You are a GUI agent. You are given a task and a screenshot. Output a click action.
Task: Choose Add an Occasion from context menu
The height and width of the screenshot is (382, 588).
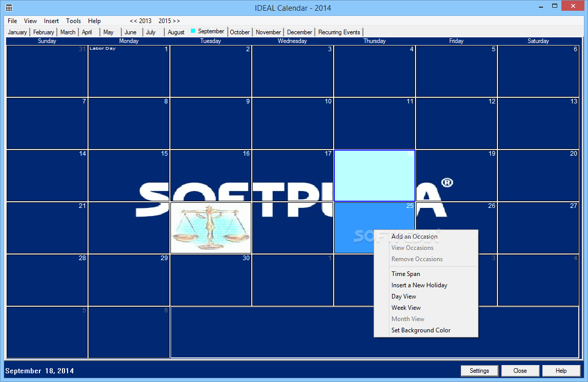[426, 237]
